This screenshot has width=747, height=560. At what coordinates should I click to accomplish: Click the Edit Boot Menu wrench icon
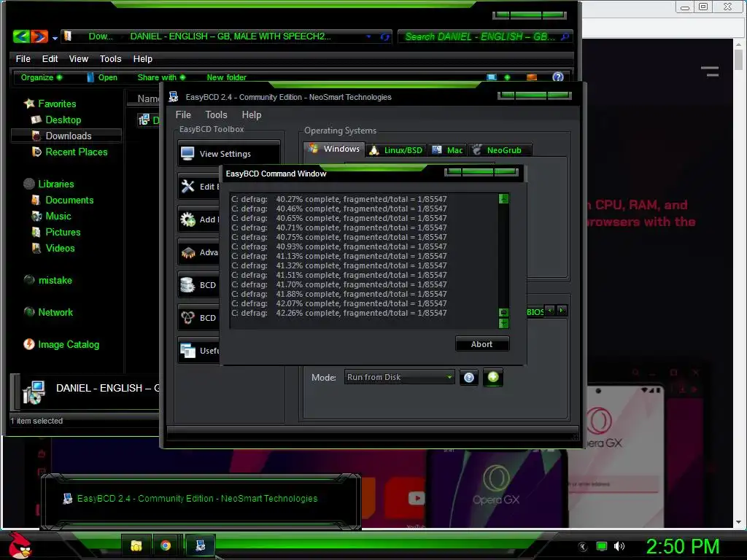[187, 186]
